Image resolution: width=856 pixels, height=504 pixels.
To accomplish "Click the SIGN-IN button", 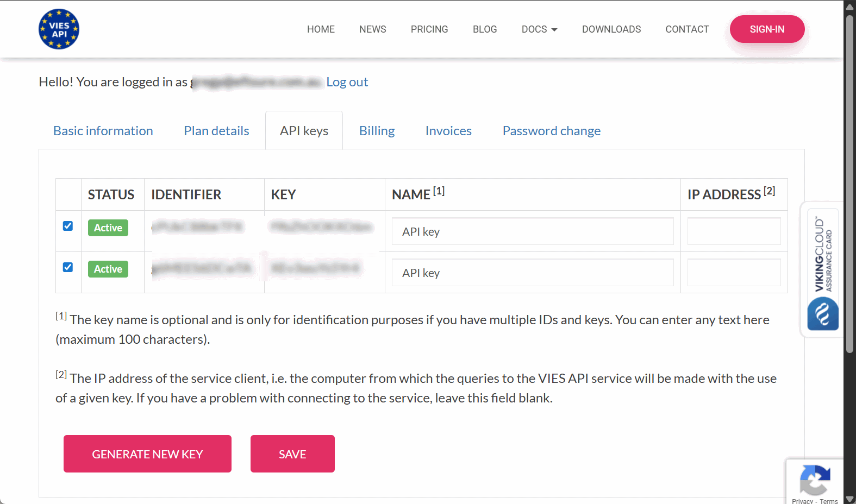I will [767, 29].
